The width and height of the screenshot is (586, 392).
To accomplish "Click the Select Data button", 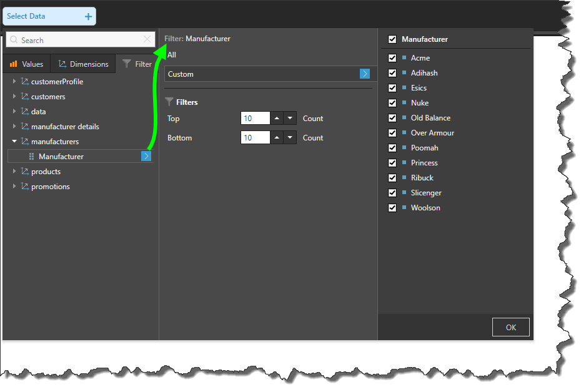I will tap(49, 16).
